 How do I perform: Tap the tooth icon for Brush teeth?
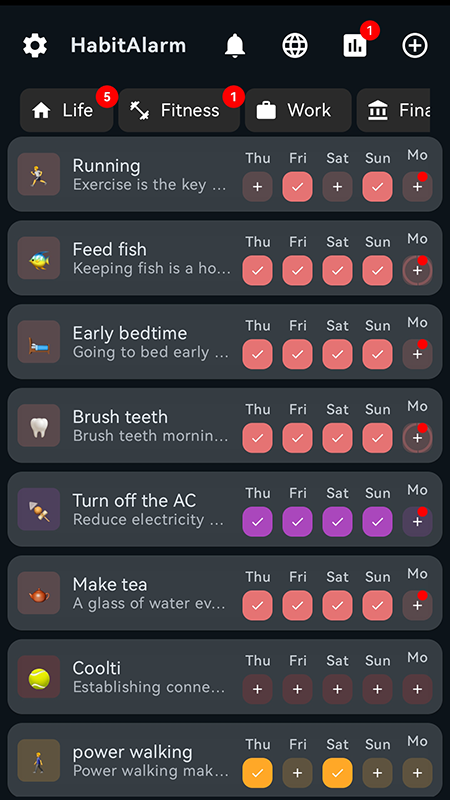coord(39,426)
